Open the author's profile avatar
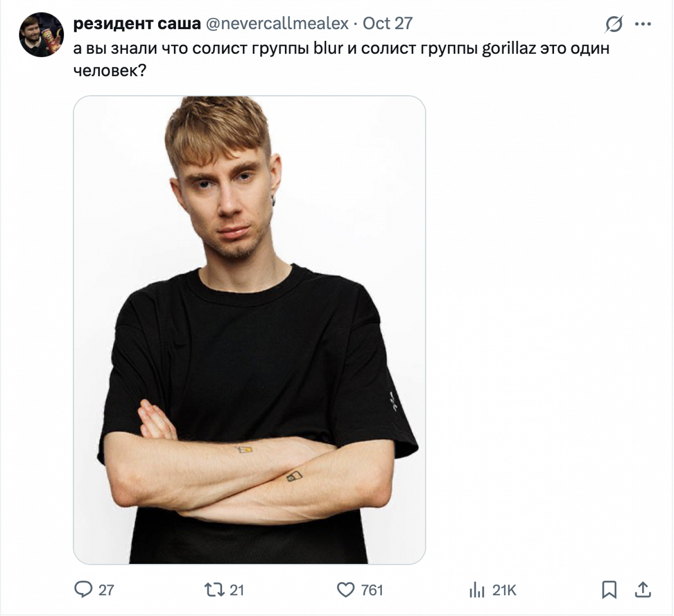The image size is (674, 616). coord(41,35)
